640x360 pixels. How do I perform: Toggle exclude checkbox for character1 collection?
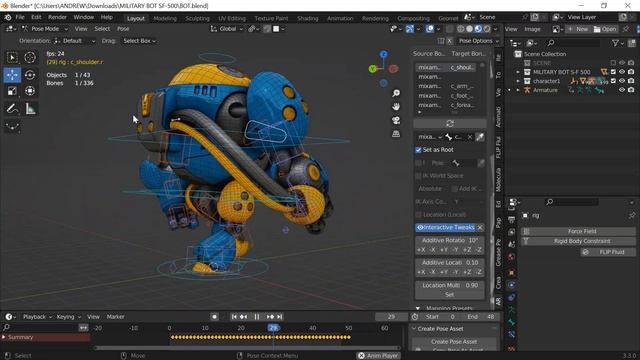pos(613,81)
